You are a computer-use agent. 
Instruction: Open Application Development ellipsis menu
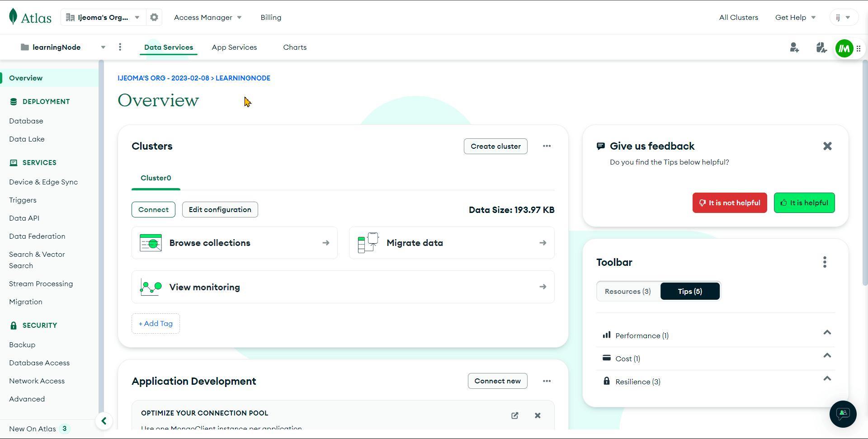pos(547,381)
